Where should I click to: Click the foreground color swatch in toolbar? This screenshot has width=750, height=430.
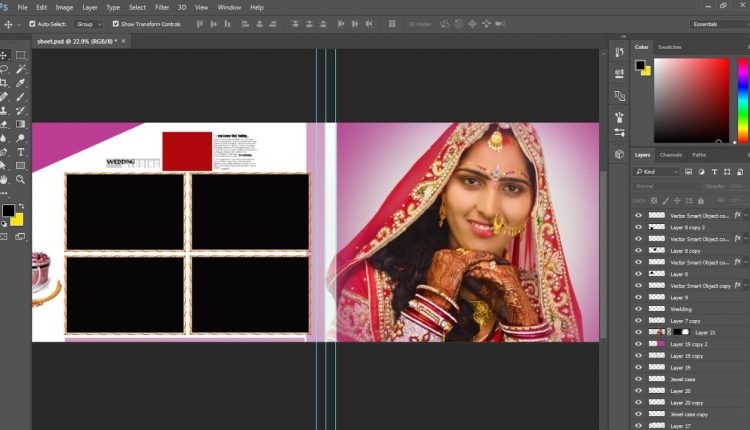8,210
